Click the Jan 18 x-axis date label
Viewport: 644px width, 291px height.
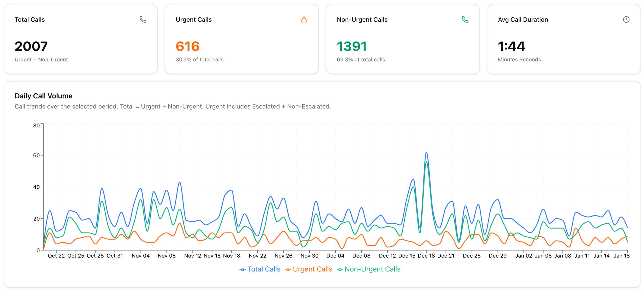pos(621,256)
